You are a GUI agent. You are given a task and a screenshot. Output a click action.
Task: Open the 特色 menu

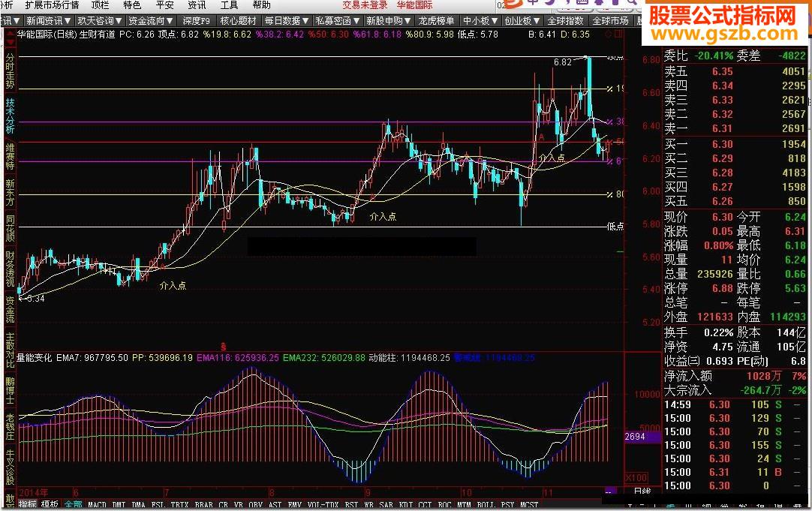tap(132, 5)
